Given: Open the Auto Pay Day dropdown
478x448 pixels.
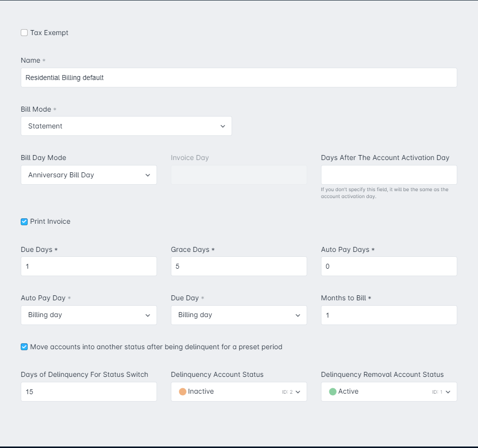Looking at the screenshot, I should coord(89,315).
